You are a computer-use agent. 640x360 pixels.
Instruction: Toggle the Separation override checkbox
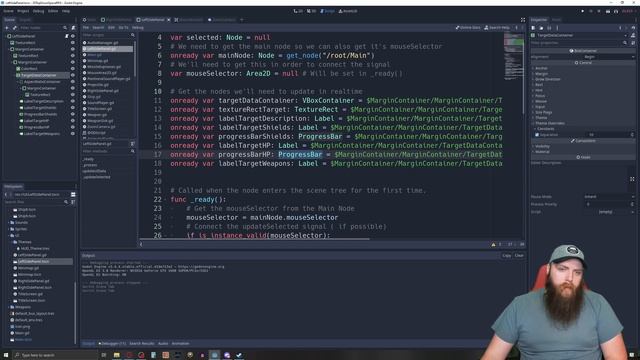[537, 134]
